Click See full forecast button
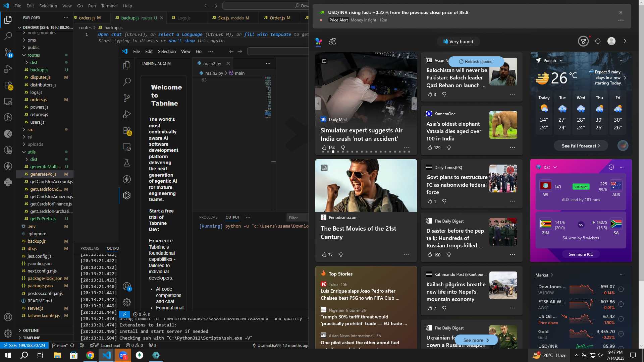 (581, 146)
